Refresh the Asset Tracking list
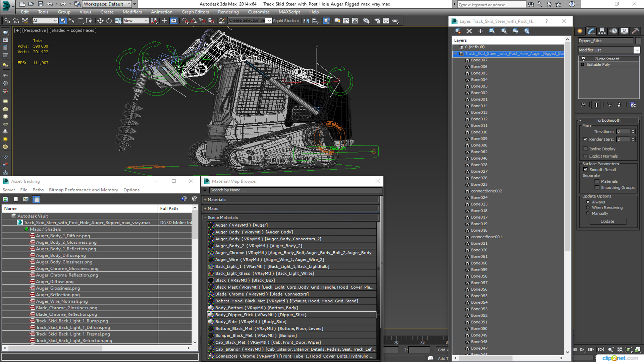The width and height of the screenshot is (644, 362). (6, 199)
